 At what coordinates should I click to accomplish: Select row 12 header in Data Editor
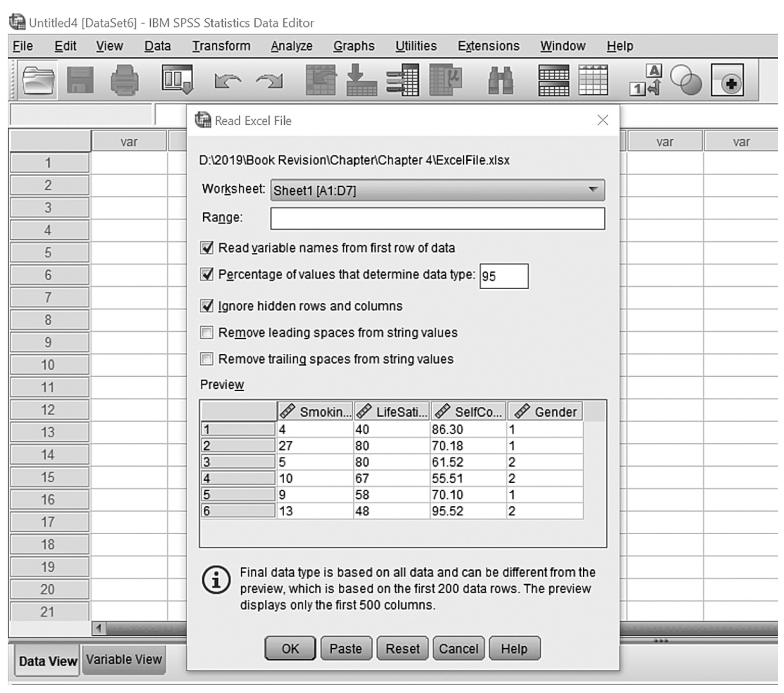click(50, 410)
